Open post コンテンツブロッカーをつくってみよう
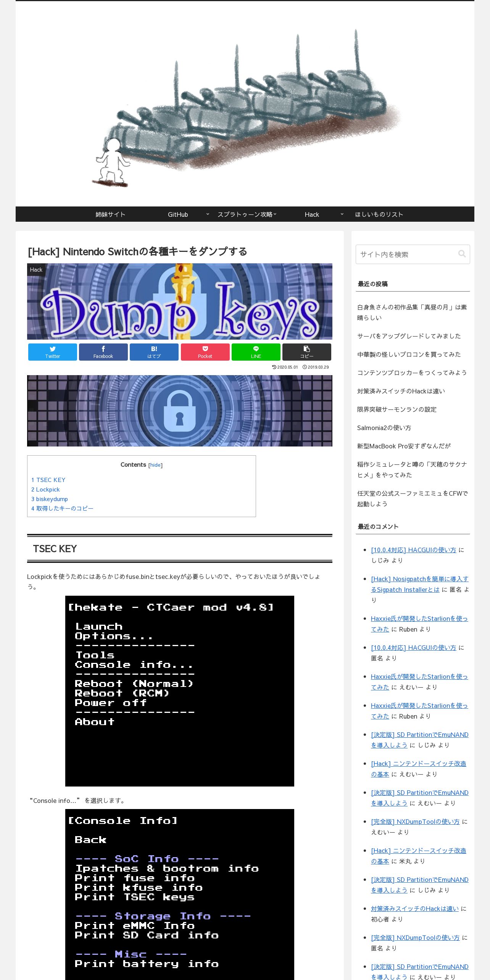 coord(412,373)
